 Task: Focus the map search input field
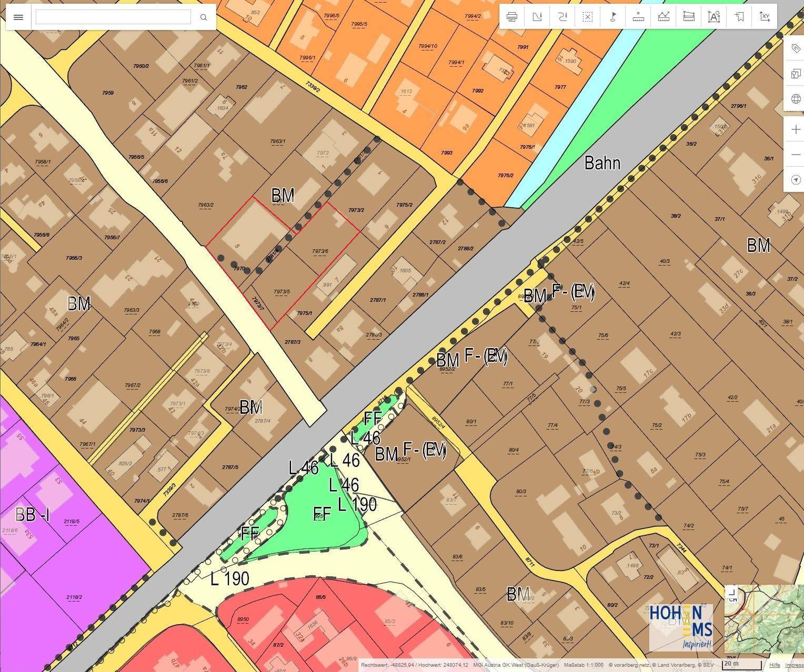[x=113, y=17]
